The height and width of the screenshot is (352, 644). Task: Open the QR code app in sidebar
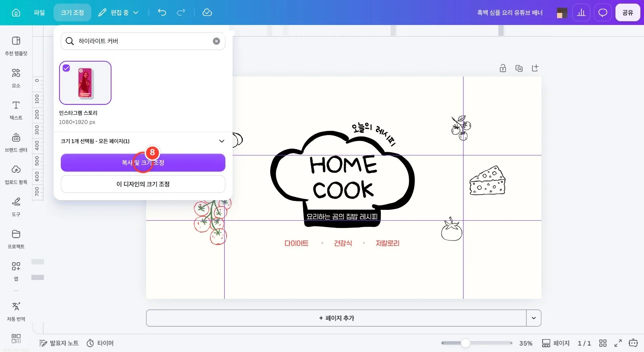click(x=16, y=338)
